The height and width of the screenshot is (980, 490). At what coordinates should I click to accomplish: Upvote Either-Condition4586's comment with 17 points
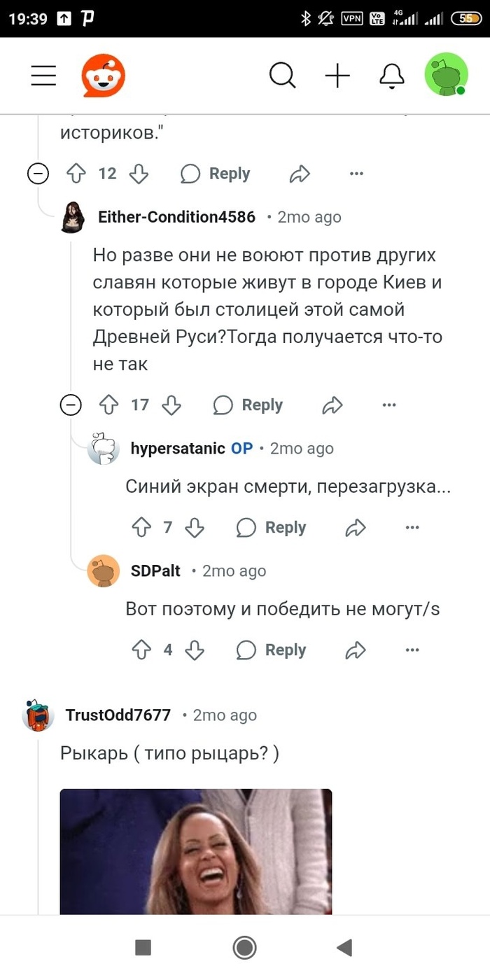pos(108,405)
